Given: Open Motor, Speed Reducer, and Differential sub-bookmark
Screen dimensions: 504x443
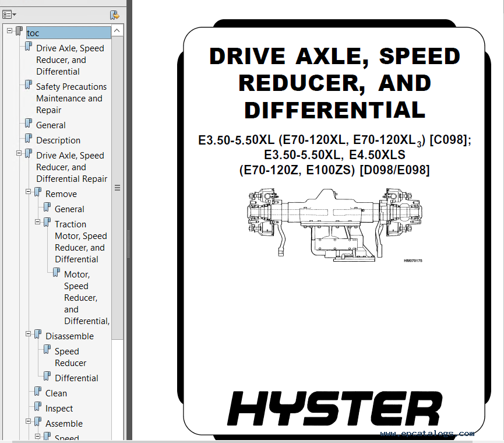Looking at the screenshot, I should tap(87, 298).
